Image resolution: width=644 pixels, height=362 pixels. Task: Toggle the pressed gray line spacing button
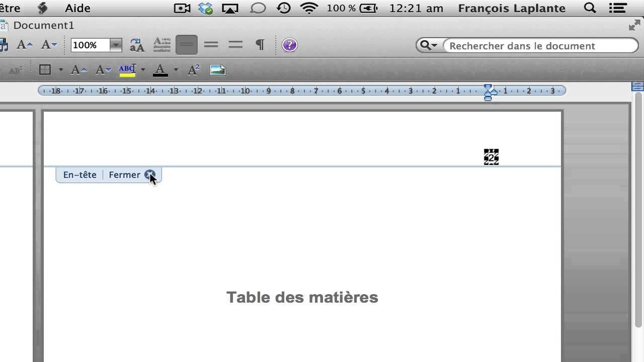point(186,45)
